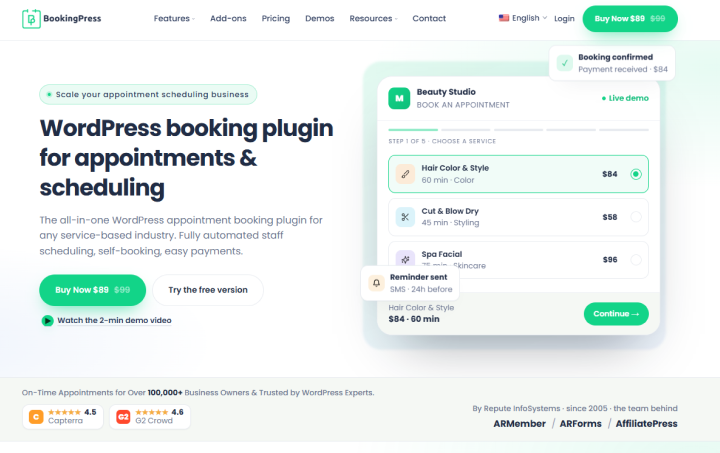Click the hero Buy Now $89 button

pyautogui.click(x=92, y=290)
